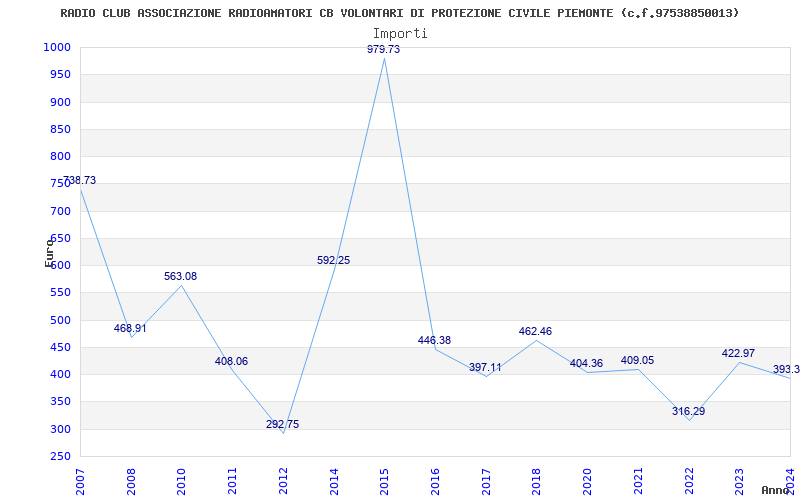Click the year 2007 axis label
This screenshot has width=800, height=500.
pos(81,481)
